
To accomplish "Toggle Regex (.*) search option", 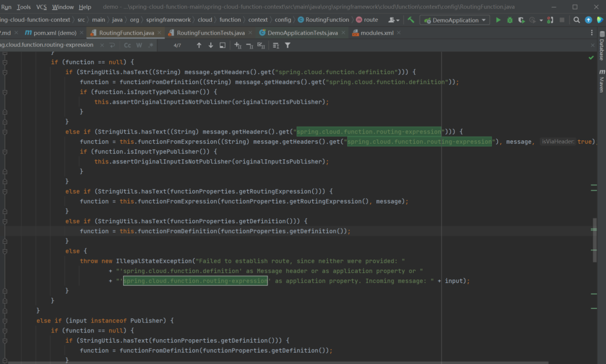I will [151, 45].
